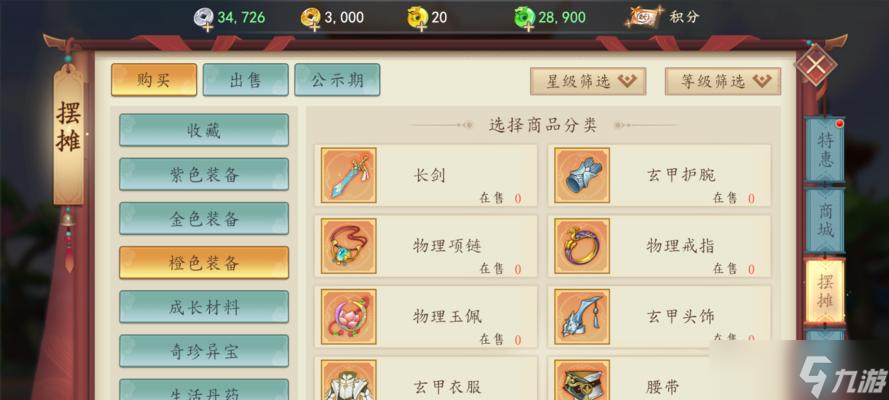Choose the 物理项链 necklace icon
The height and width of the screenshot is (400, 889).
pyautogui.click(x=349, y=246)
